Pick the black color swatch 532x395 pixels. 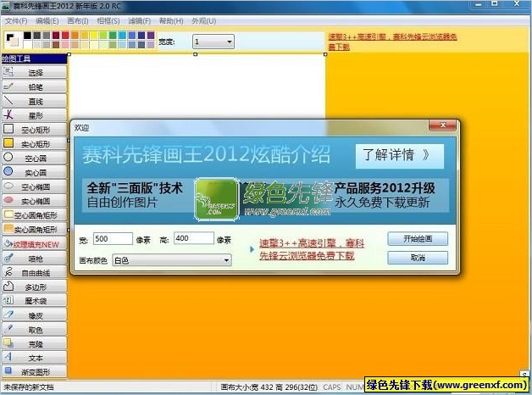[x=27, y=36]
